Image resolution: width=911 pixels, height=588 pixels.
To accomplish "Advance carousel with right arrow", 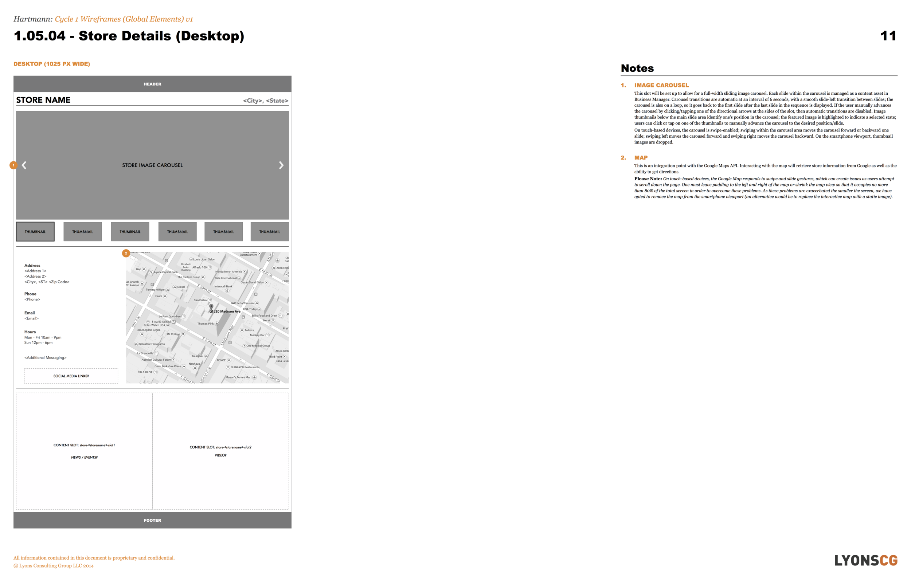I will [x=281, y=165].
